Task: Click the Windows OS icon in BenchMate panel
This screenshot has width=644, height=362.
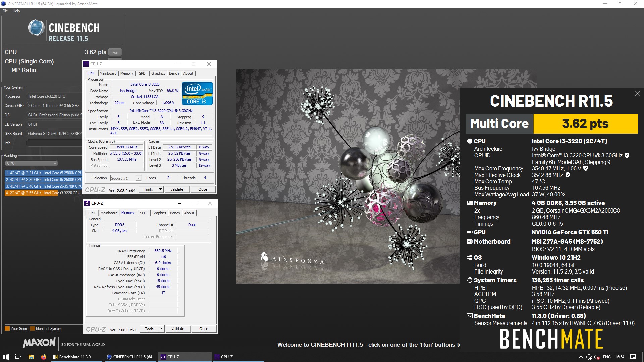Action: point(470,258)
